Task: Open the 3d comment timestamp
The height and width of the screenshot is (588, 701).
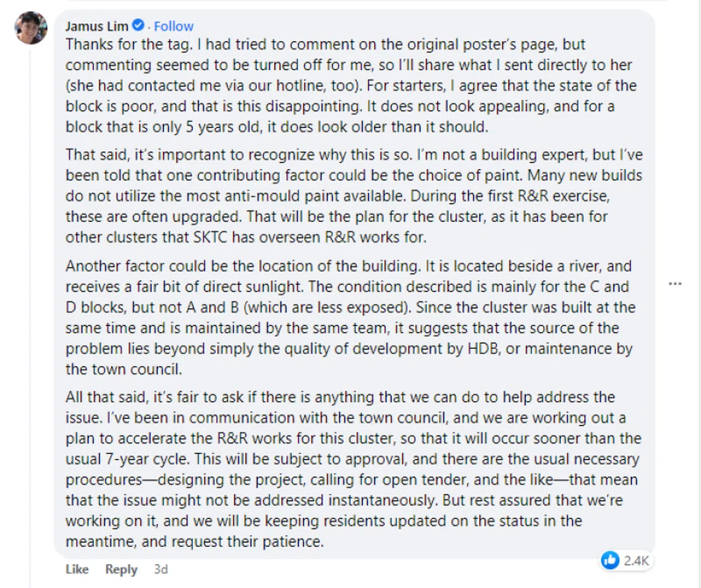Action: [x=160, y=569]
